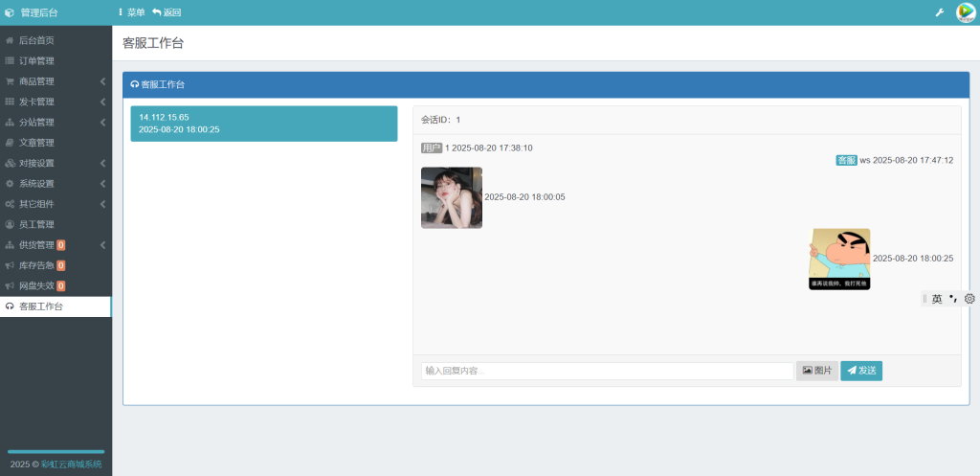The height and width of the screenshot is (476, 980).
Task: Click the cubes icon beside 对接设置
Action: (10, 163)
